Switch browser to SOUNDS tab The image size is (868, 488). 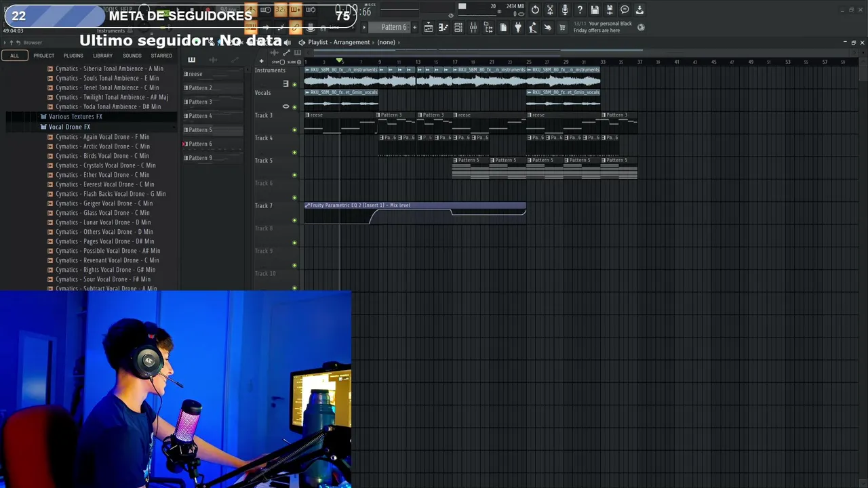tap(132, 56)
